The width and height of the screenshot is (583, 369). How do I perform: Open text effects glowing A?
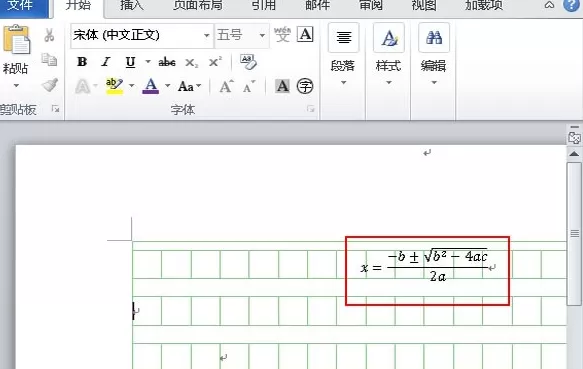pos(83,87)
